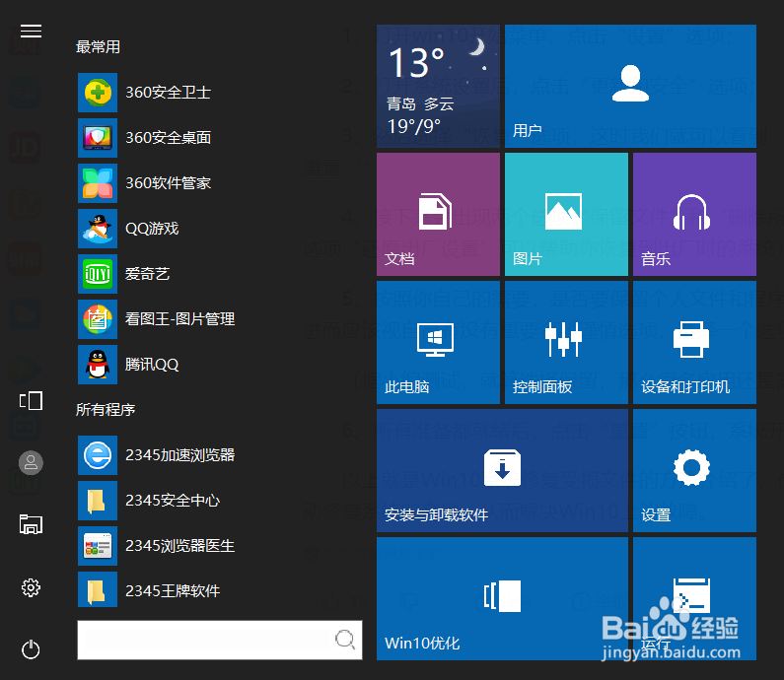Click the search magnifier icon
The height and width of the screenshot is (680, 784).
point(345,639)
